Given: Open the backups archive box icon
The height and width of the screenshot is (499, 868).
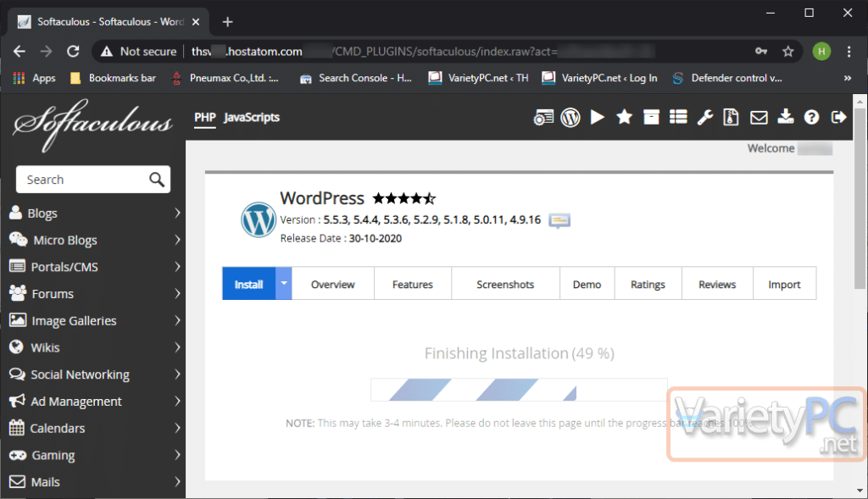Looking at the screenshot, I should 651,118.
